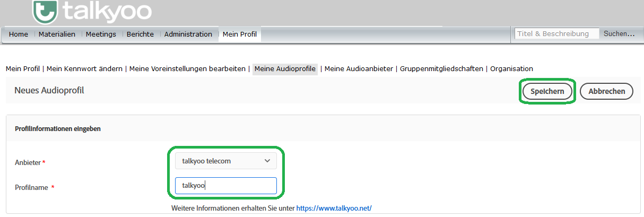Focus the Titel & Beschreibung search field
644x217 pixels.
coord(557,33)
